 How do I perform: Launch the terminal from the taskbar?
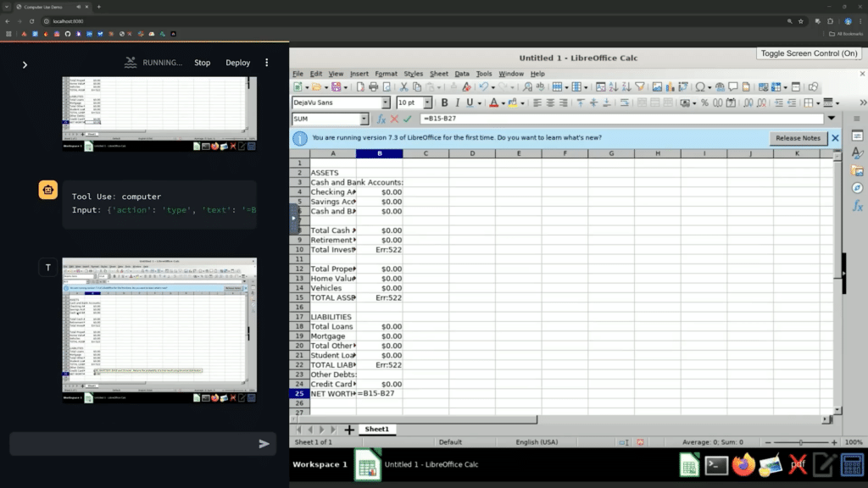(x=717, y=465)
